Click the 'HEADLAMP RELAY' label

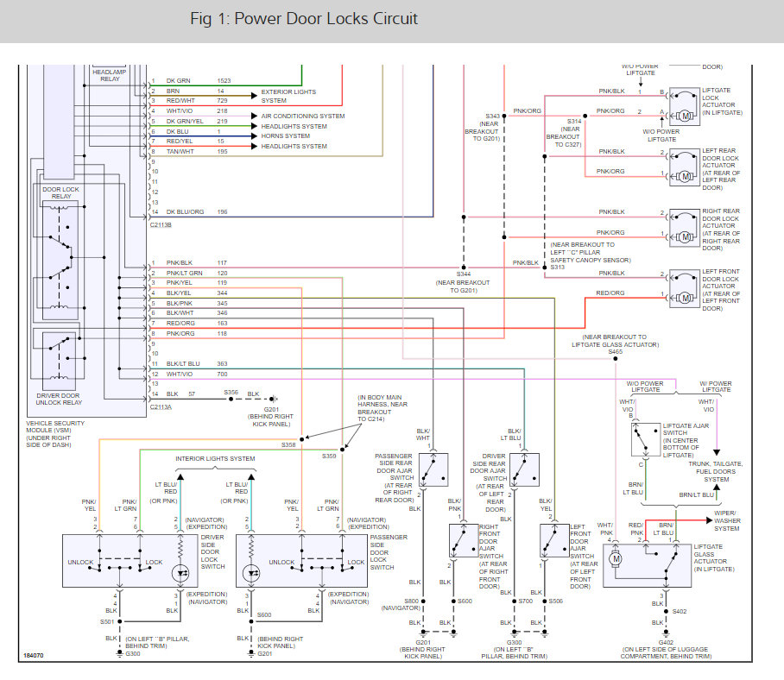(110, 75)
